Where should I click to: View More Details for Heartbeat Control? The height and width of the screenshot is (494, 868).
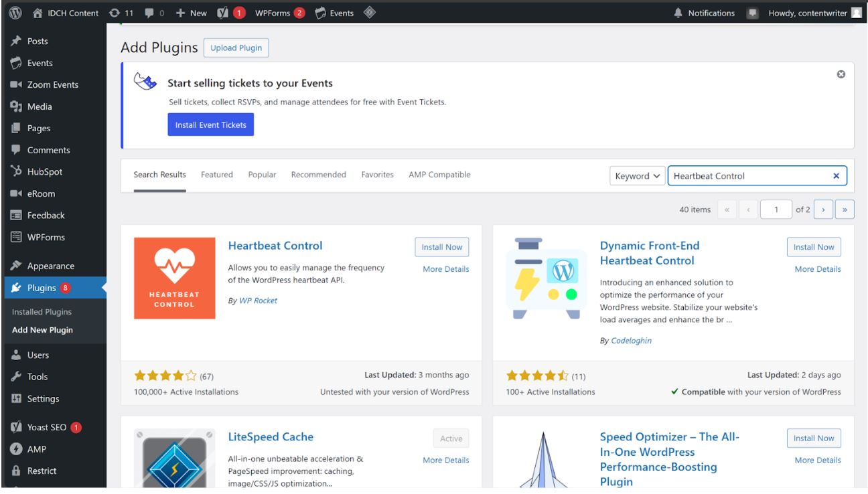tap(446, 269)
